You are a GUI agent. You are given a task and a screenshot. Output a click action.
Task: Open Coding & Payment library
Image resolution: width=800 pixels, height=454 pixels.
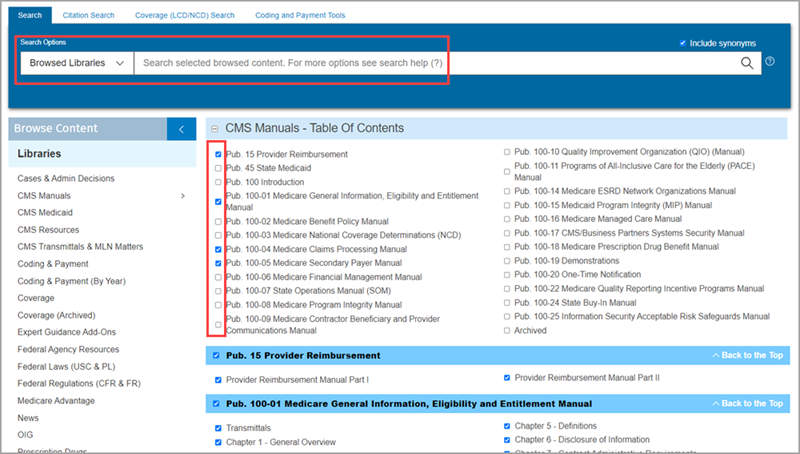pyautogui.click(x=53, y=264)
